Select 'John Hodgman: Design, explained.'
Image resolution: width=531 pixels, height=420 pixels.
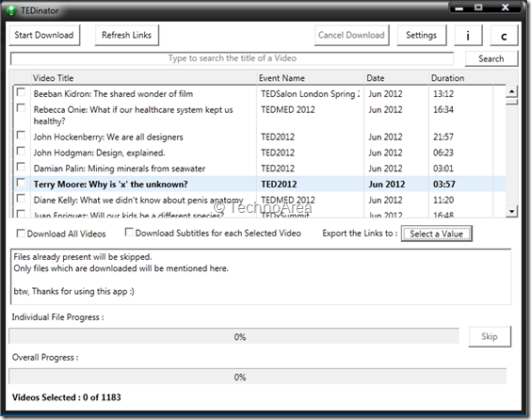99,153
